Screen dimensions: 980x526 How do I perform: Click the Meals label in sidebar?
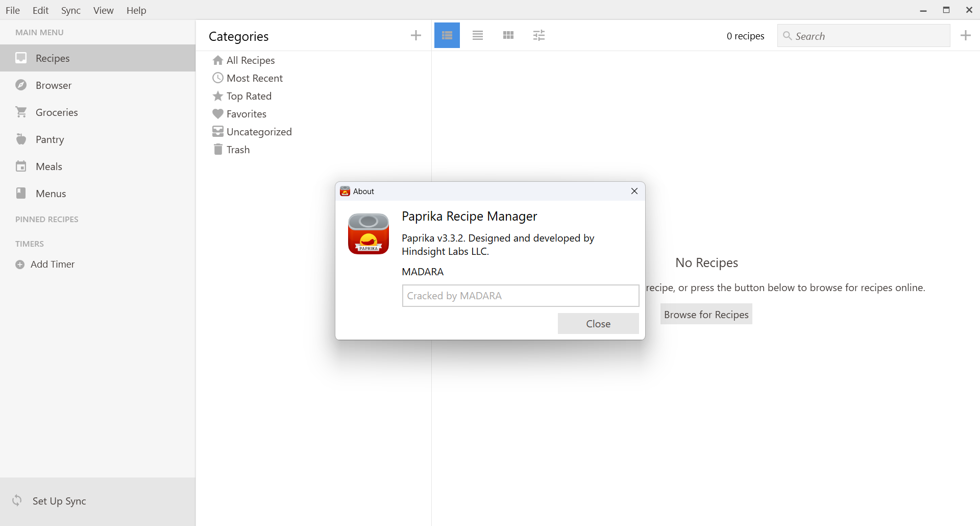pos(49,166)
